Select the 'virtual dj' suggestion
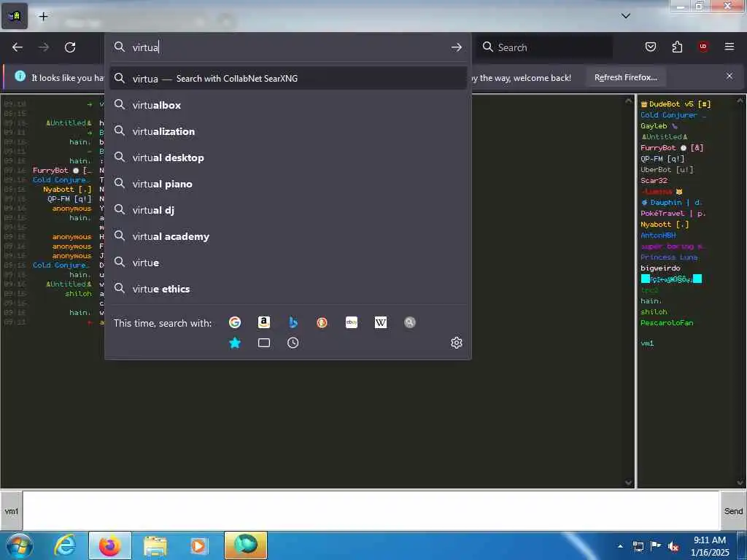The width and height of the screenshot is (747, 560). 288,209
